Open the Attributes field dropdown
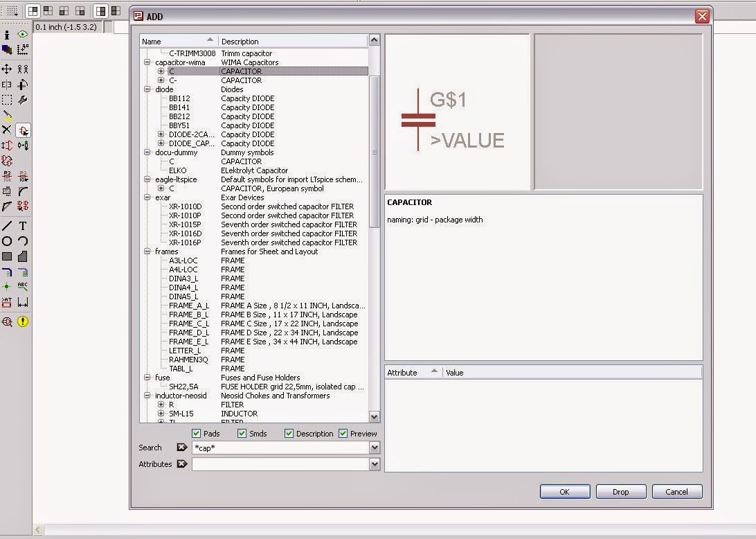756x539 pixels. coord(375,464)
